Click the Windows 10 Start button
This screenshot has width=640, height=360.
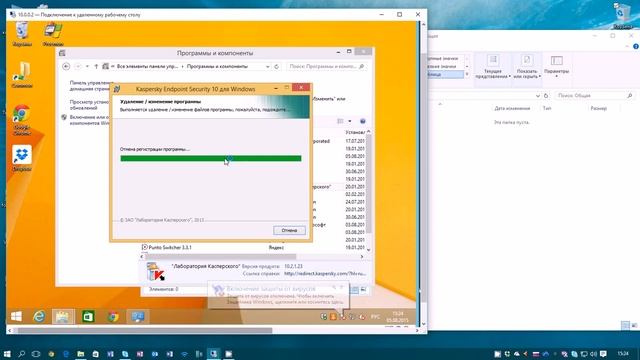click(x=7, y=354)
